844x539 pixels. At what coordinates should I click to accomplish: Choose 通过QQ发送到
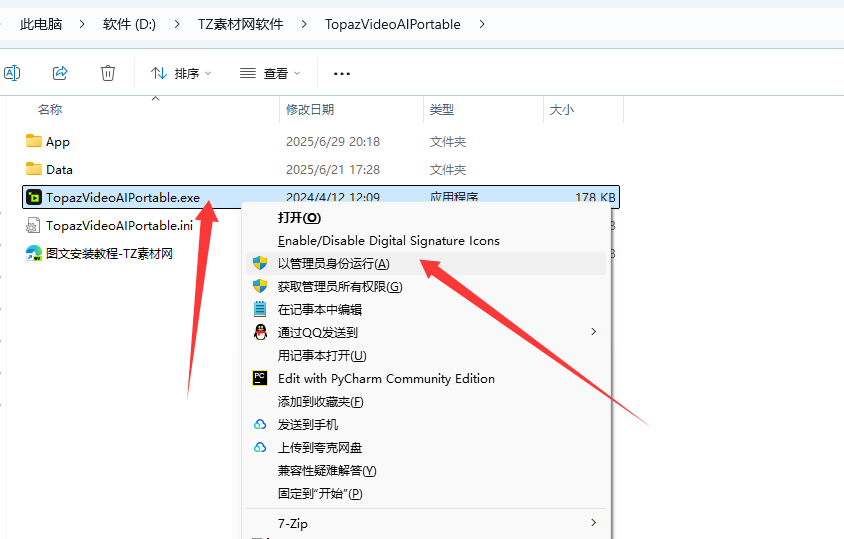pos(425,333)
